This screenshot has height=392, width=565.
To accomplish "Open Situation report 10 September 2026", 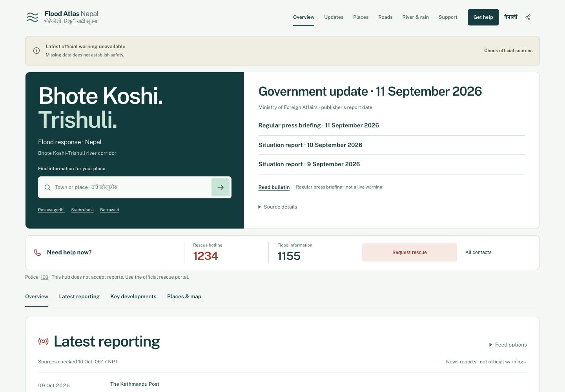I will click(x=310, y=145).
